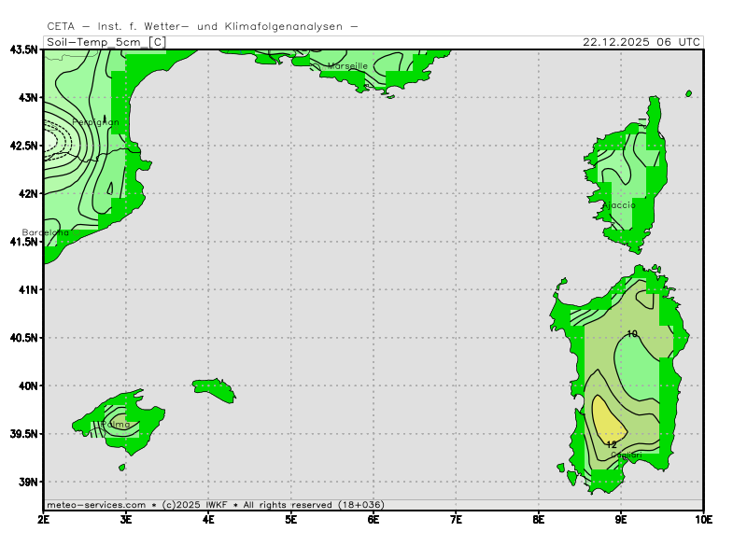This screenshot has height=560, width=747.
Task: Click the contour label 10 on Sardinia
Action: click(632, 334)
